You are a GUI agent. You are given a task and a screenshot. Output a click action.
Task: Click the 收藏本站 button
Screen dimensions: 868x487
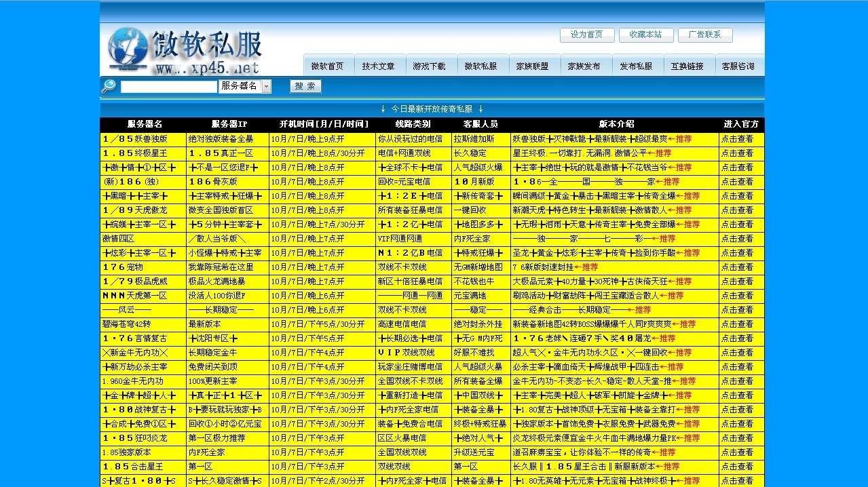(645, 35)
